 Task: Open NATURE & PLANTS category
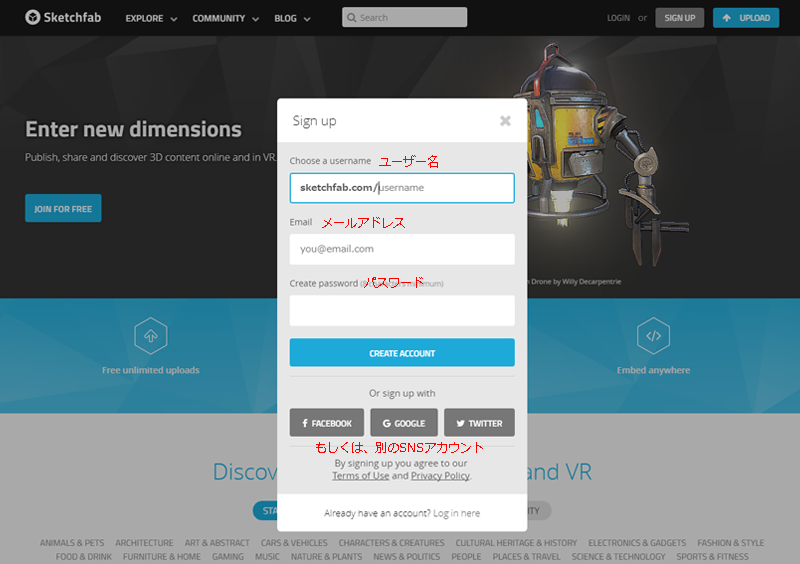coord(327,556)
